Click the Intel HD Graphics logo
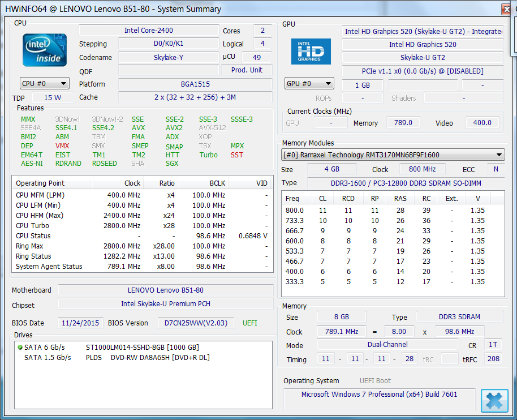This screenshot has height=420, width=517. coord(311,52)
